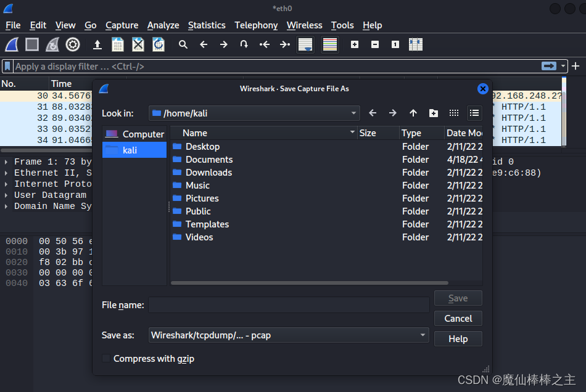Viewport: 586px width, 392px height.
Task: Go forward in save dialog navigation
Action: (392, 113)
